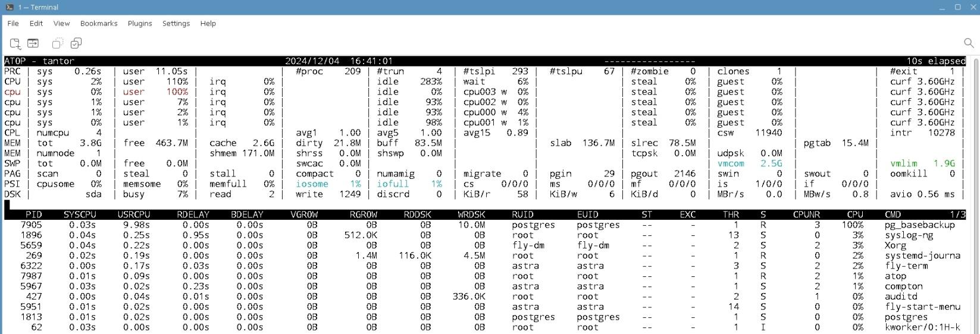Open the Help menu

click(208, 23)
